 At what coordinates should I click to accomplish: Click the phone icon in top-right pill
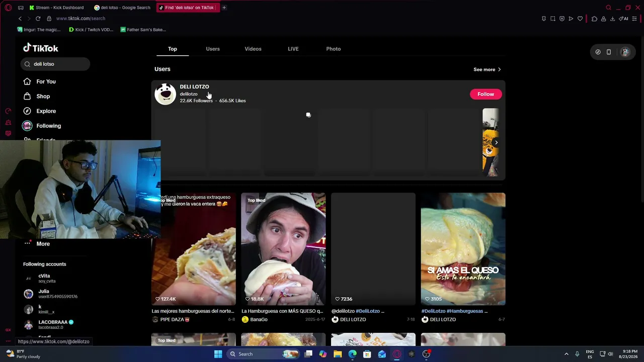coord(609,52)
